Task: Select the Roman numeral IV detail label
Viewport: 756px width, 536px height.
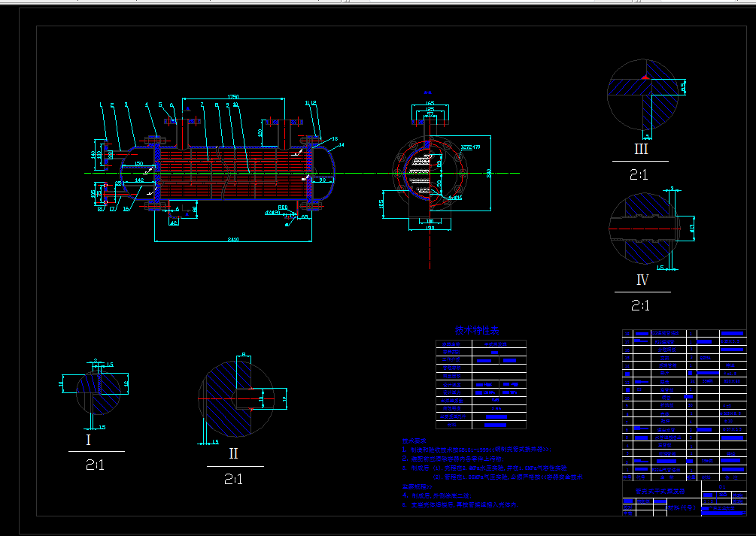Action: click(x=642, y=280)
